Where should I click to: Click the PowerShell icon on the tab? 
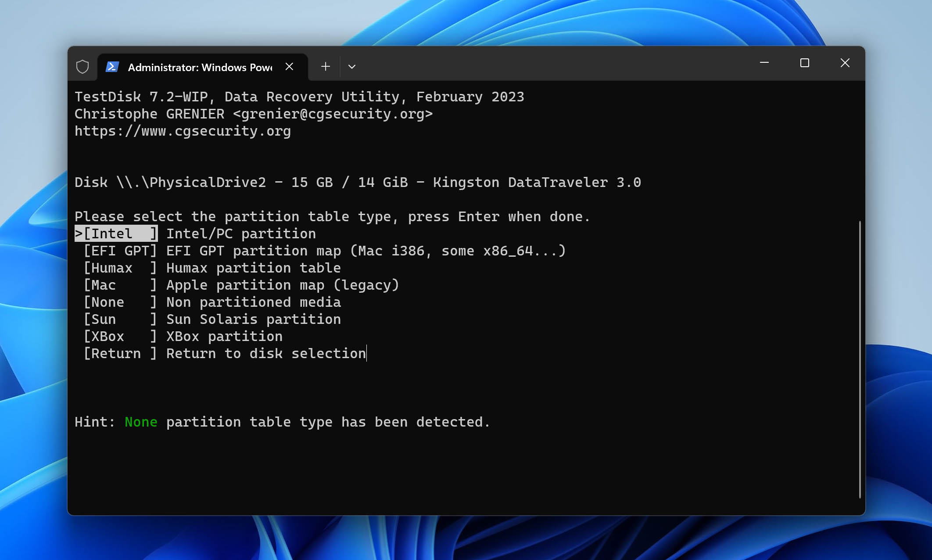(x=112, y=67)
